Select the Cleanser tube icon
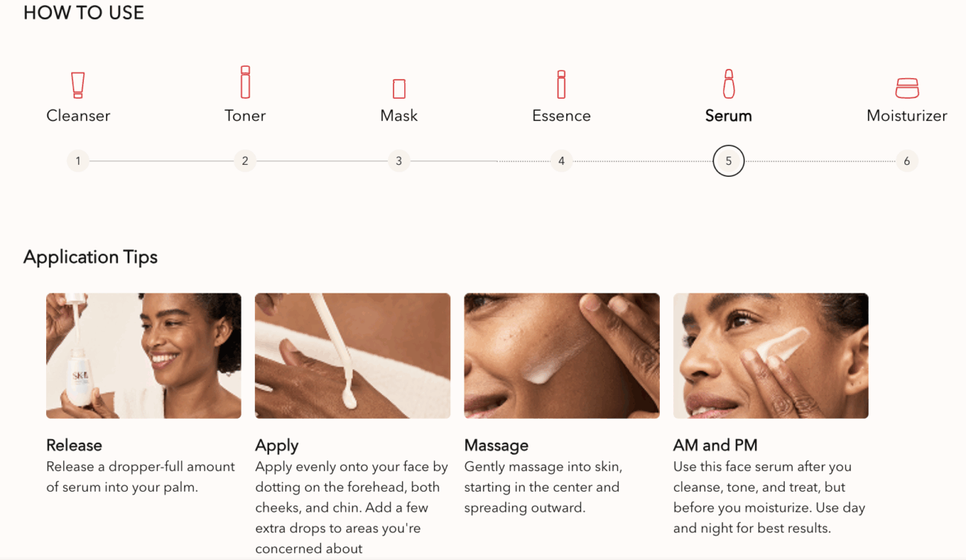 coord(78,85)
